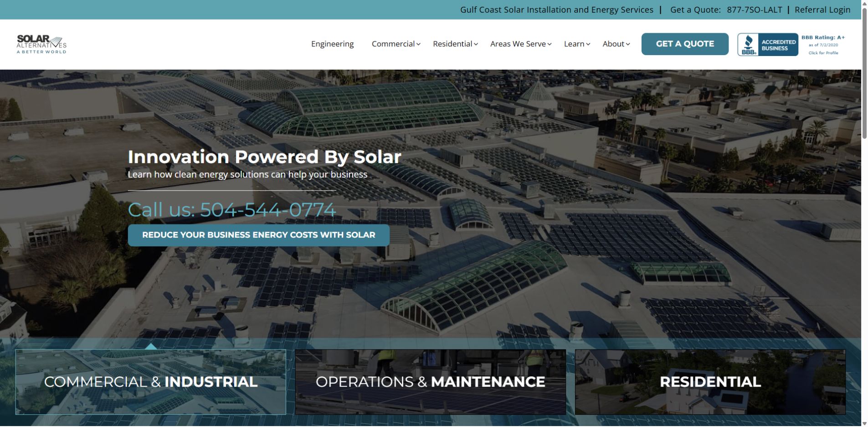Click 'Learn how clean energy solutions' subtitle

247,174
